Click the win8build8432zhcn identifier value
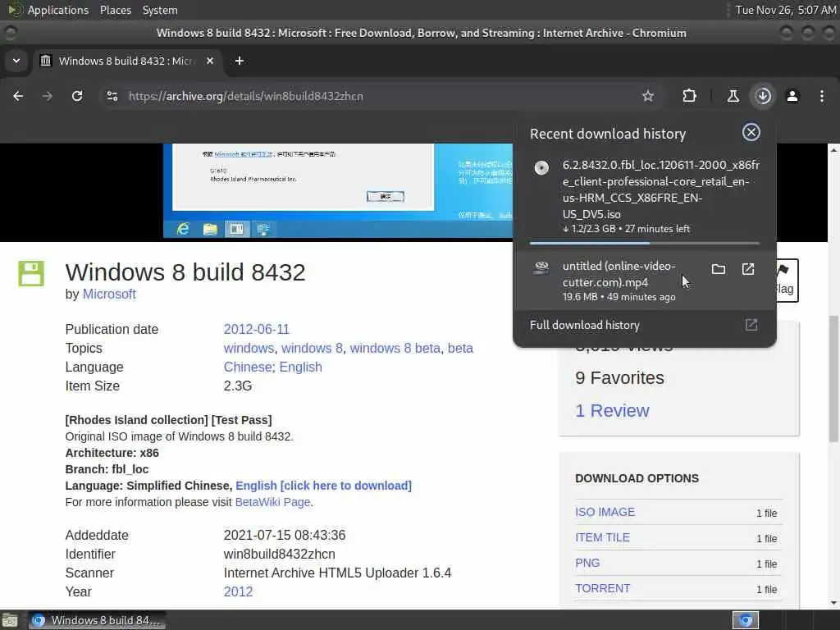This screenshot has width=840, height=630. click(x=279, y=554)
